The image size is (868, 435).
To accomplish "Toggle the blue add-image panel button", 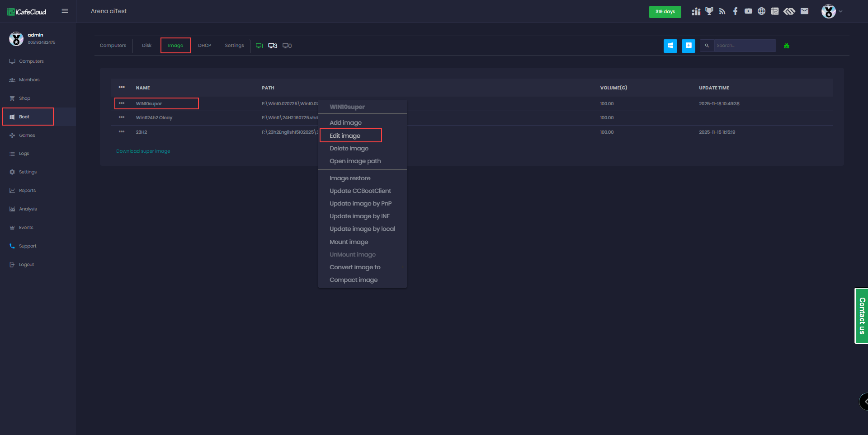I will click(688, 46).
